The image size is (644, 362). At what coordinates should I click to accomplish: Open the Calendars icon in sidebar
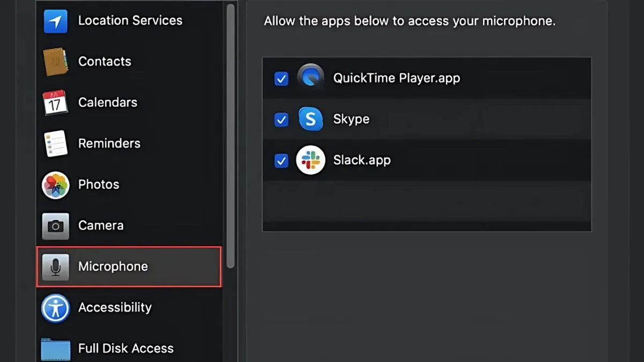(x=56, y=102)
